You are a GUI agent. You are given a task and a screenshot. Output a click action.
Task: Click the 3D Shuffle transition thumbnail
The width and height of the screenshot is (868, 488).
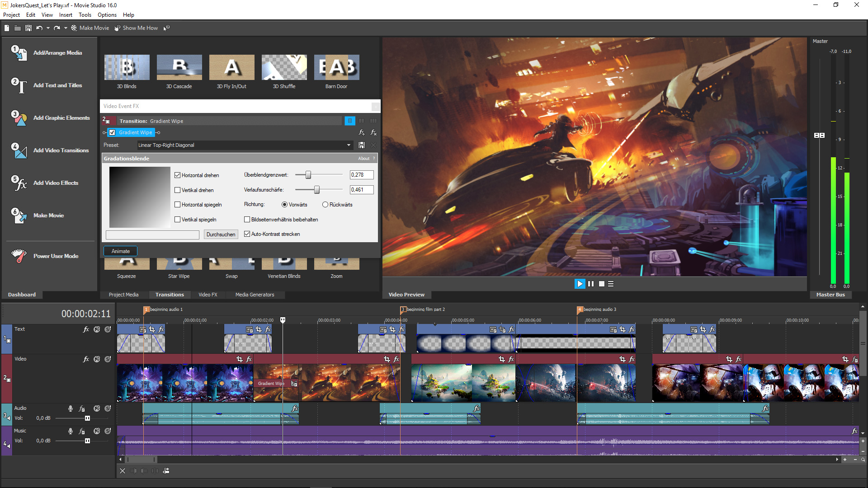point(284,67)
